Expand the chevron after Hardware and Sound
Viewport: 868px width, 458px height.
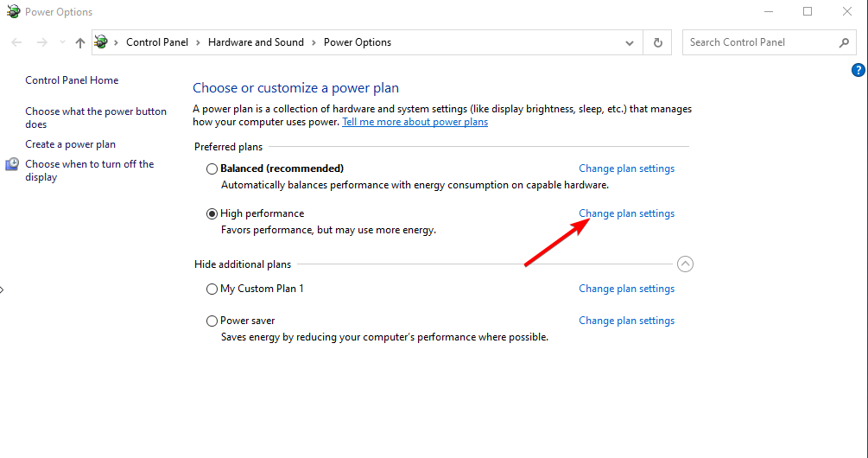(314, 42)
